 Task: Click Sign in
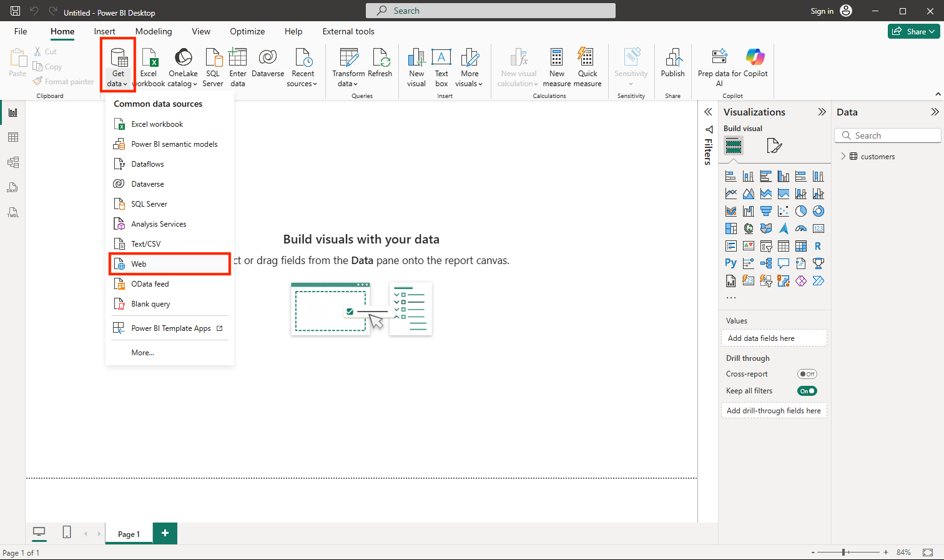pyautogui.click(x=822, y=11)
